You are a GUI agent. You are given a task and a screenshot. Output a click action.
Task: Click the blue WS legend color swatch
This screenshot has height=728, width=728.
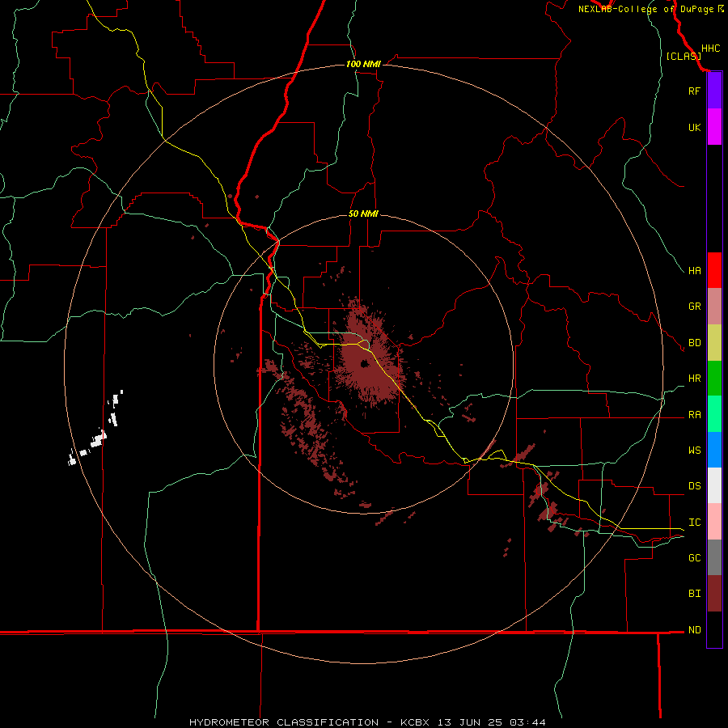(x=714, y=450)
